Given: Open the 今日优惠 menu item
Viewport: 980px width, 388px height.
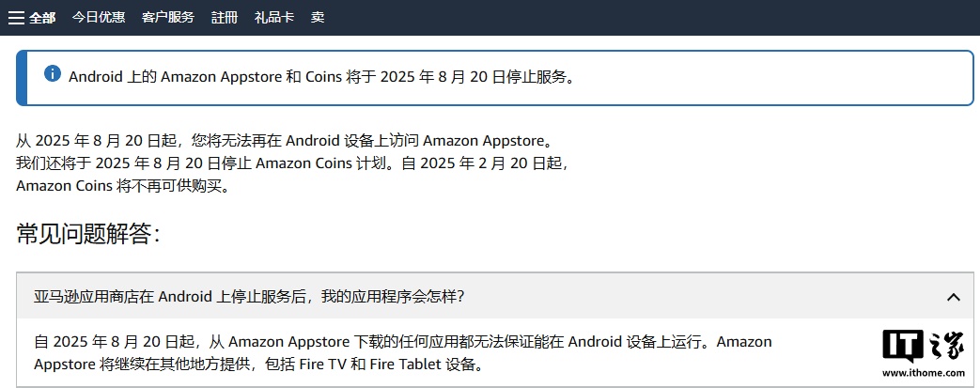Looking at the screenshot, I should pyautogui.click(x=99, y=18).
